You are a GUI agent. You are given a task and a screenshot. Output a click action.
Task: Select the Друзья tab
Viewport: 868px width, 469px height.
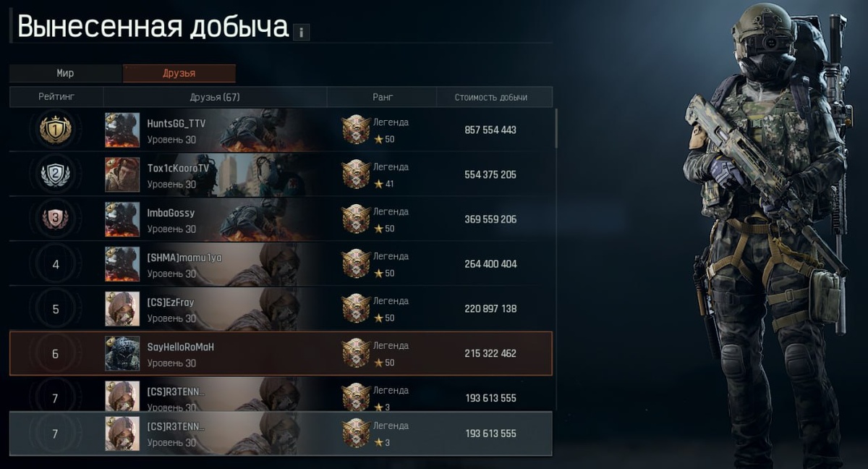(179, 73)
